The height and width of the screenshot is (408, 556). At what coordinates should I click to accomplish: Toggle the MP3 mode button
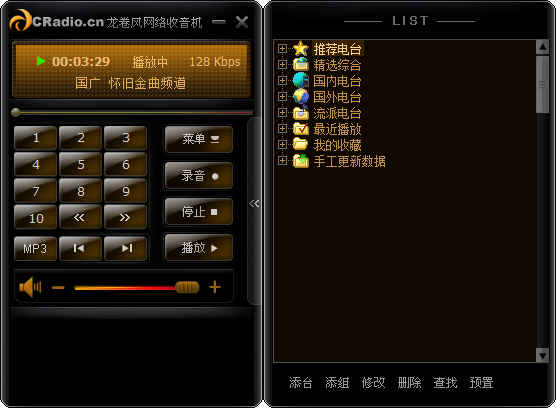[x=35, y=248]
